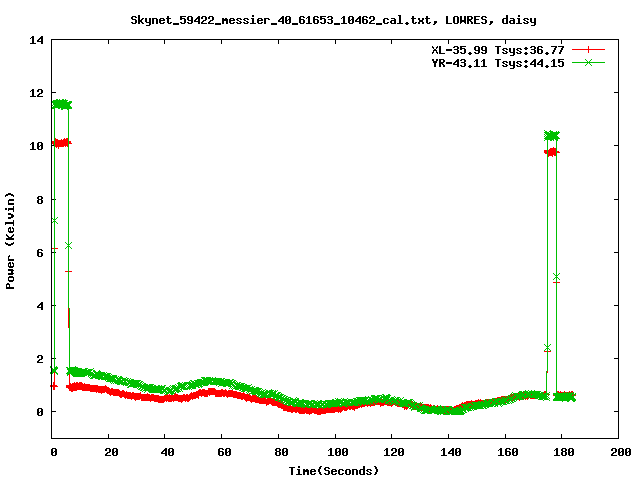Click y-axis tick label 8
The height and width of the screenshot is (480, 640).
coord(40,200)
